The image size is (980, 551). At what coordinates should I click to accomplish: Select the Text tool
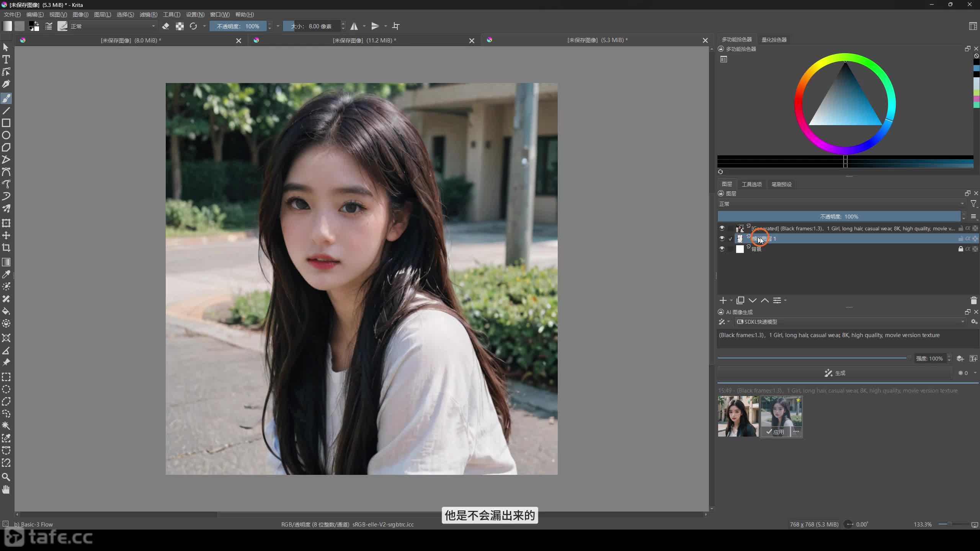6,59
